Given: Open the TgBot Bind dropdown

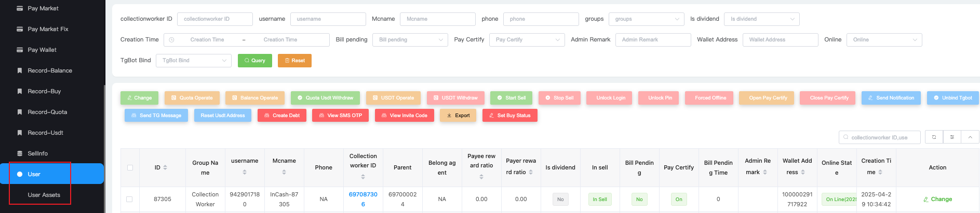Looking at the screenshot, I should pyautogui.click(x=194, y=61).
